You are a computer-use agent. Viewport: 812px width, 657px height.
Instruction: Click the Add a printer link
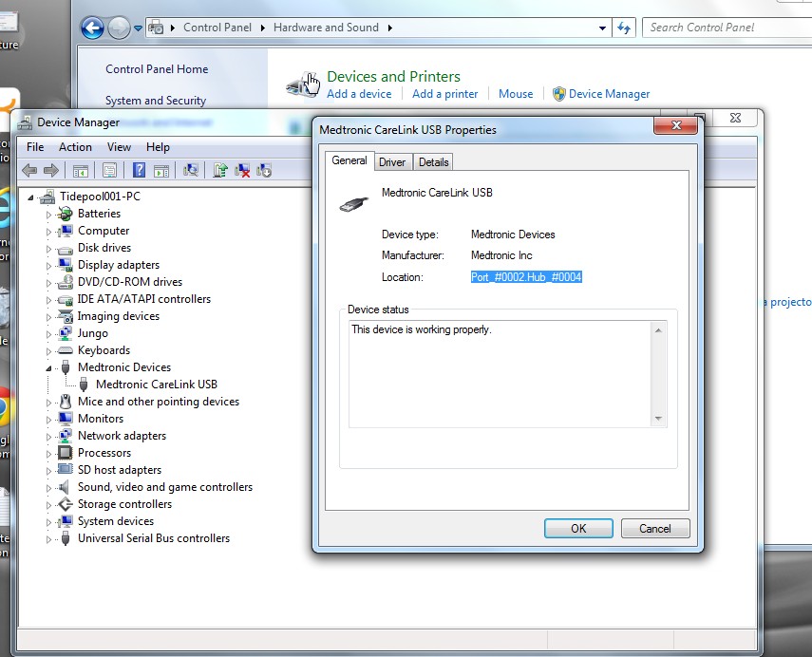pyautogui.click(x=444, y=94)
